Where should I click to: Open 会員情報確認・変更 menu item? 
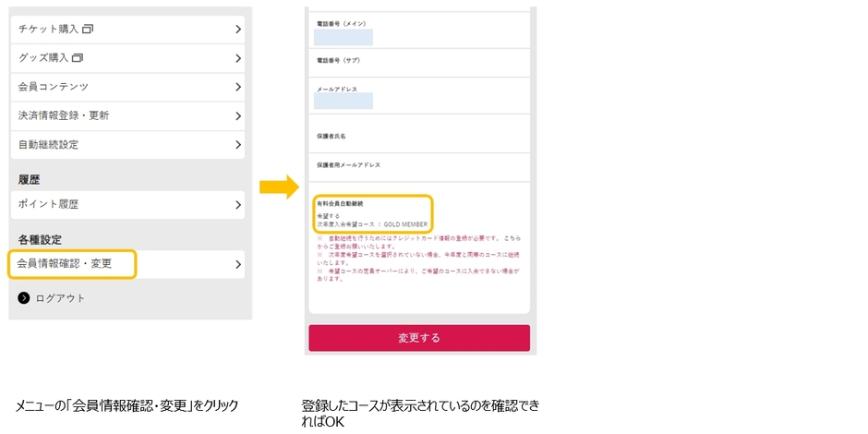click(66, 264)
